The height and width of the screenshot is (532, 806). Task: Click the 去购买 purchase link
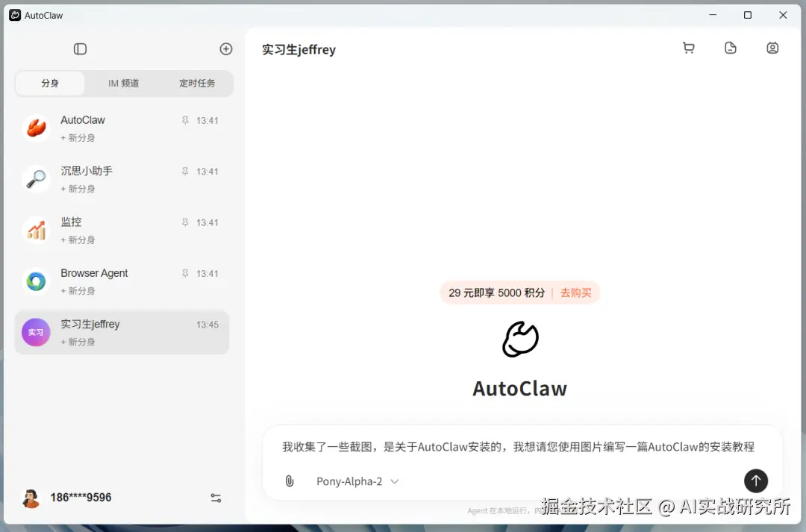tap(575, 293)
